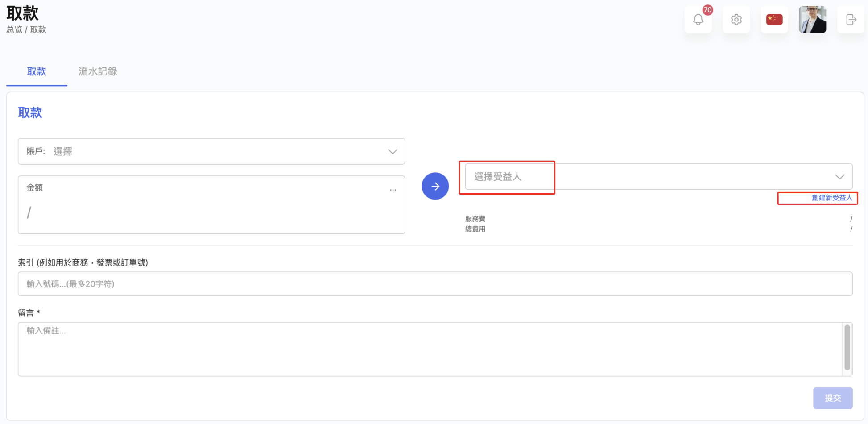
Task: Click the 金額 amount input area
Action: coord(211,205)
